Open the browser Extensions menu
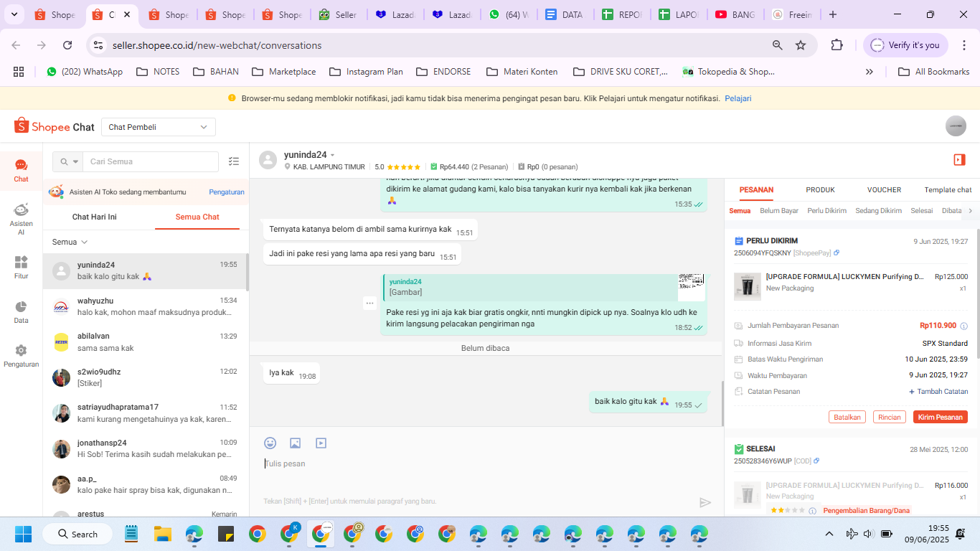 click(x=837, y=45)
